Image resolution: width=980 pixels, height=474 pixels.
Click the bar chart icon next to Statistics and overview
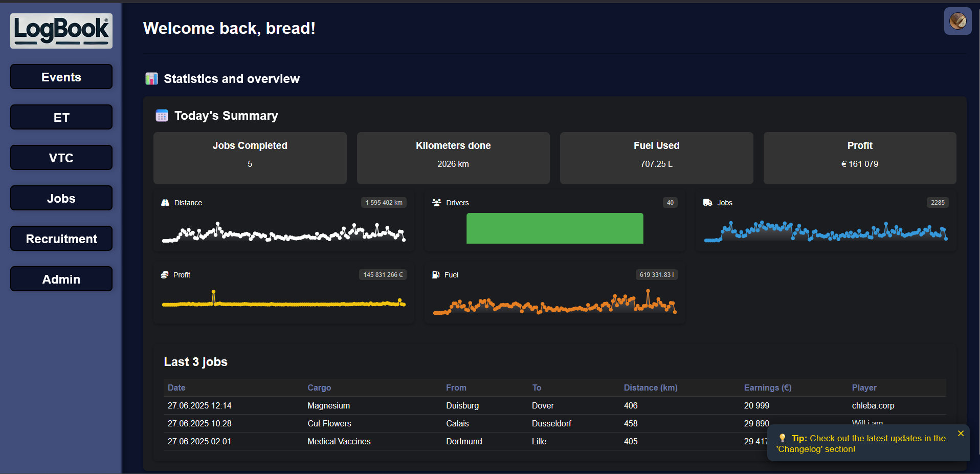point(151,78)
